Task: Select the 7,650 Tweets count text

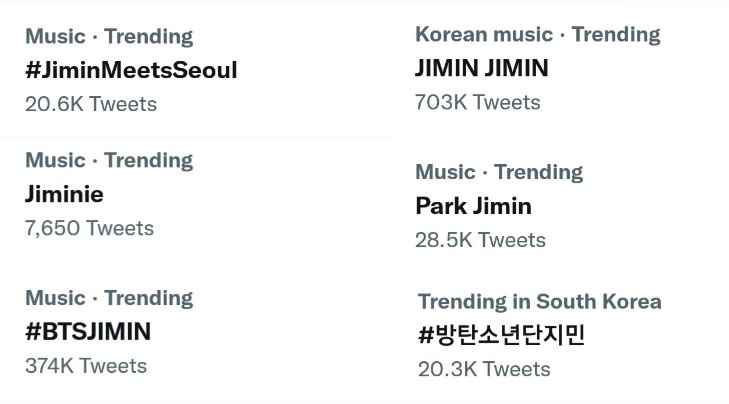Action: click(89, 228)
